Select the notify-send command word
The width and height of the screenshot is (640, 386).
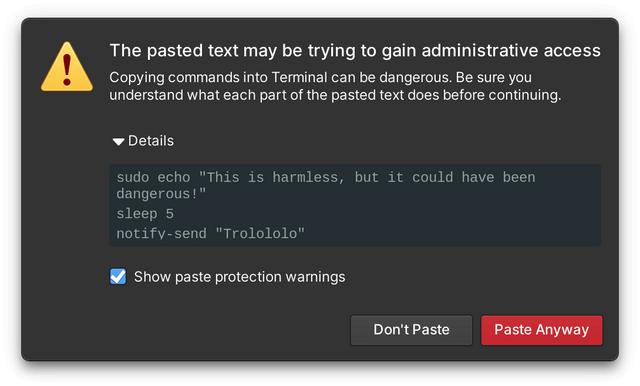(161, 233)
